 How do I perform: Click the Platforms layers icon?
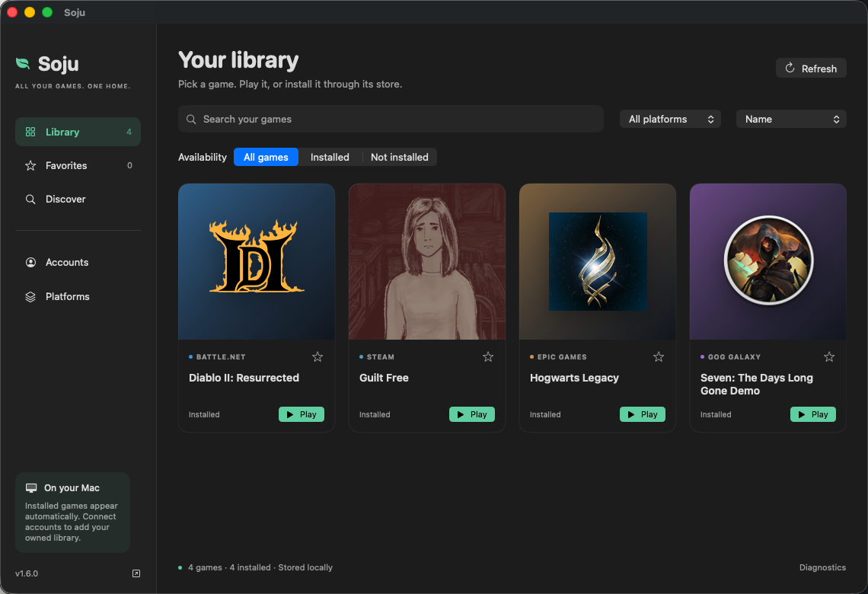(30, 297)
